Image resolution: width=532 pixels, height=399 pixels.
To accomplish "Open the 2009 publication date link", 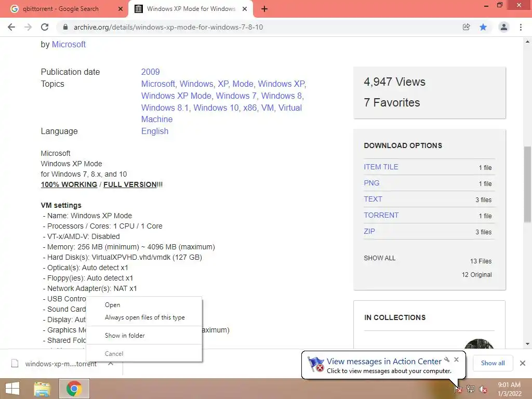I will pyautogui.click(x=150, y=72).
